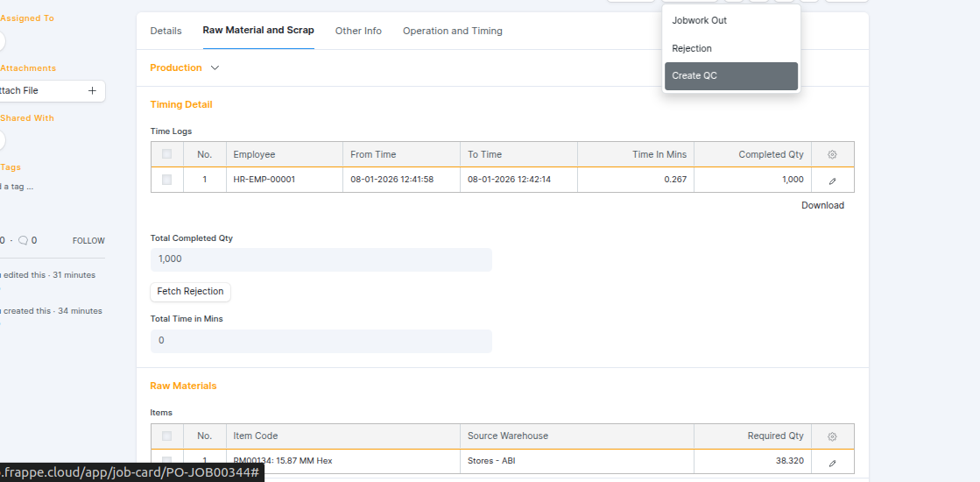Viewport: 980px width, 482px height.
Task: Click the Total Completed Qty field
Action: point(321,259)
